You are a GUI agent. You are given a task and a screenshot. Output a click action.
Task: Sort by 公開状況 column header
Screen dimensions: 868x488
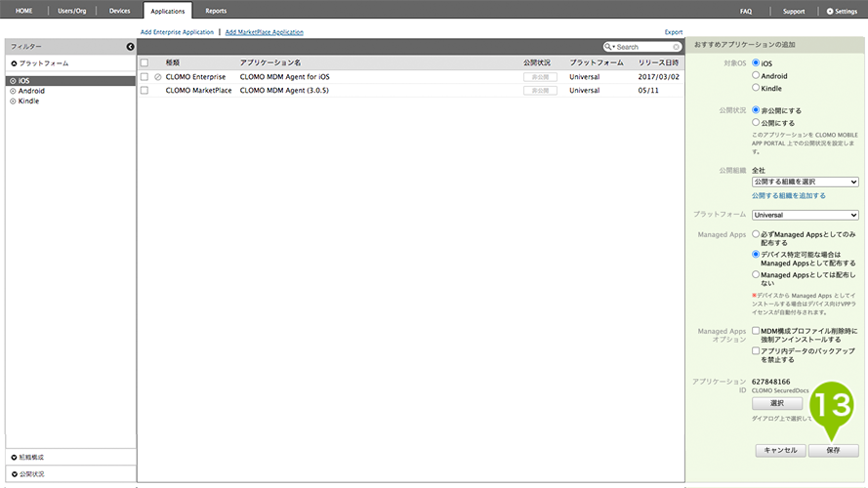point(537,63)
